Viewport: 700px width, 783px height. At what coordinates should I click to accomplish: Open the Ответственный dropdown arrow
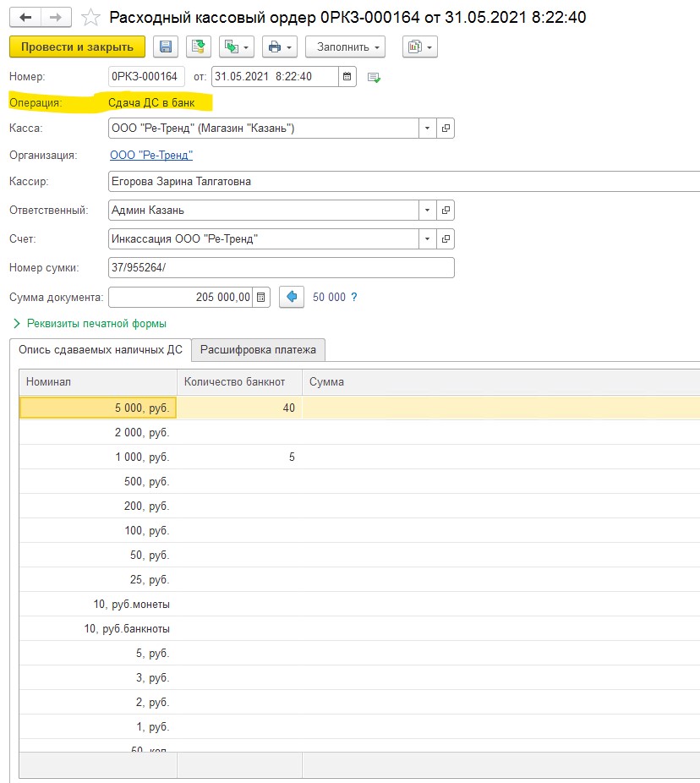pos(427,210)
